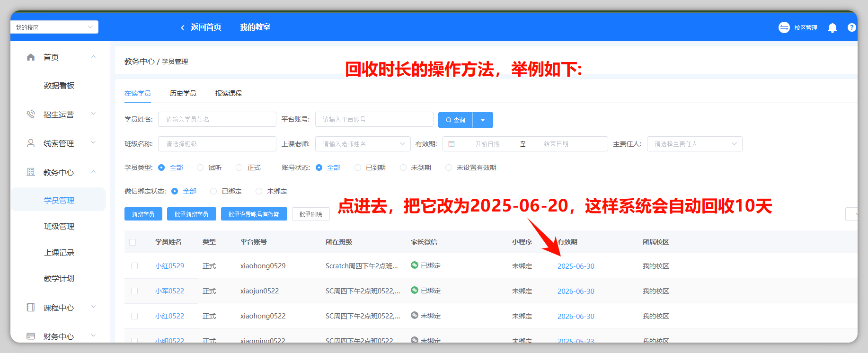Viewport: 868px width, 353px height.
Task: Switch to the 报读课程 tab
Action: click(228, 93)
